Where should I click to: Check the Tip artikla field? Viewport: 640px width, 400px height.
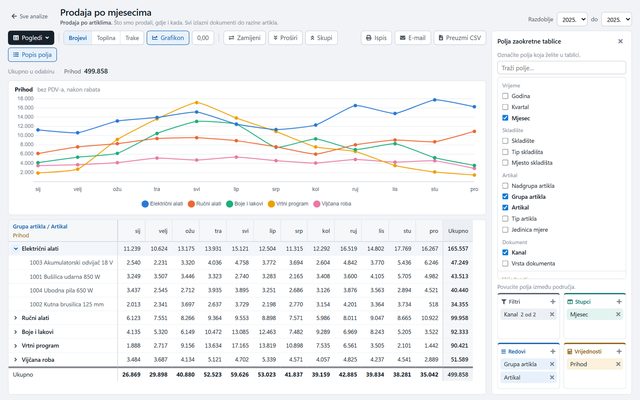coord(505,219)
